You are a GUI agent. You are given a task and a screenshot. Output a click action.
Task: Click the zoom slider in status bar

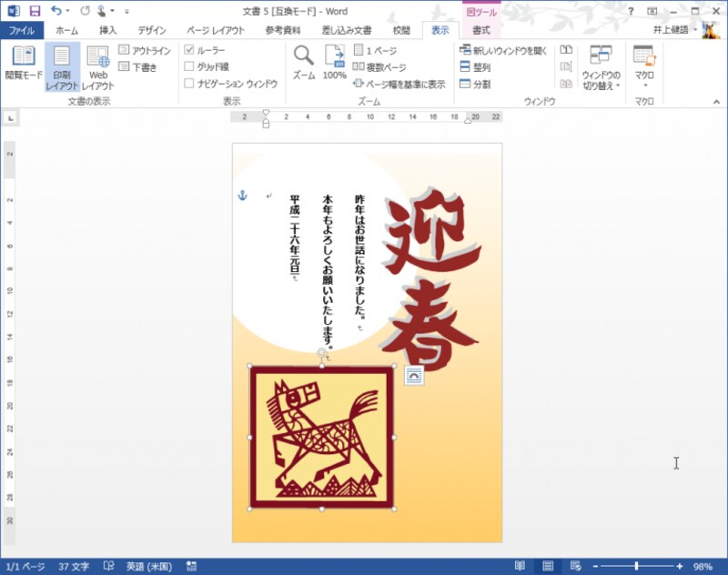pos(636,566)
